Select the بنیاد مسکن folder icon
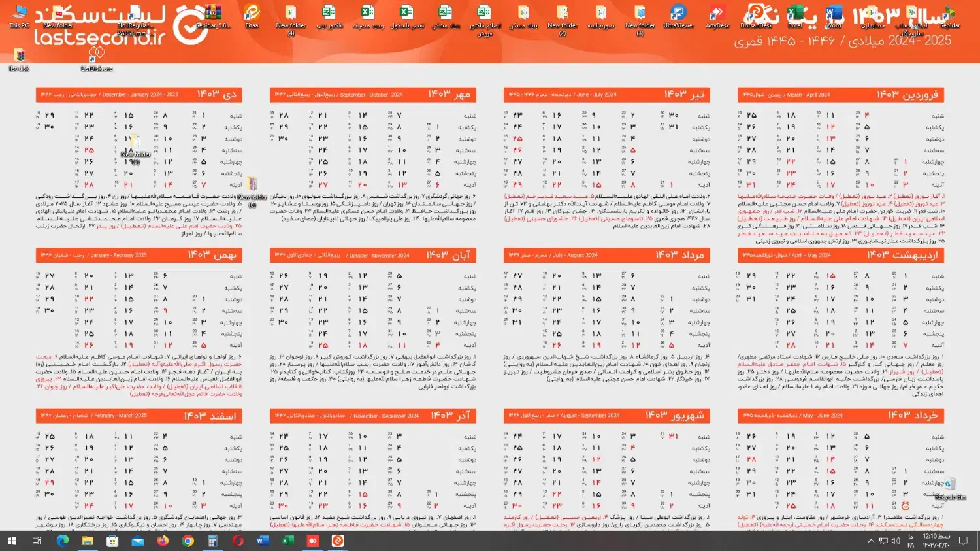 tap(523, 16)
